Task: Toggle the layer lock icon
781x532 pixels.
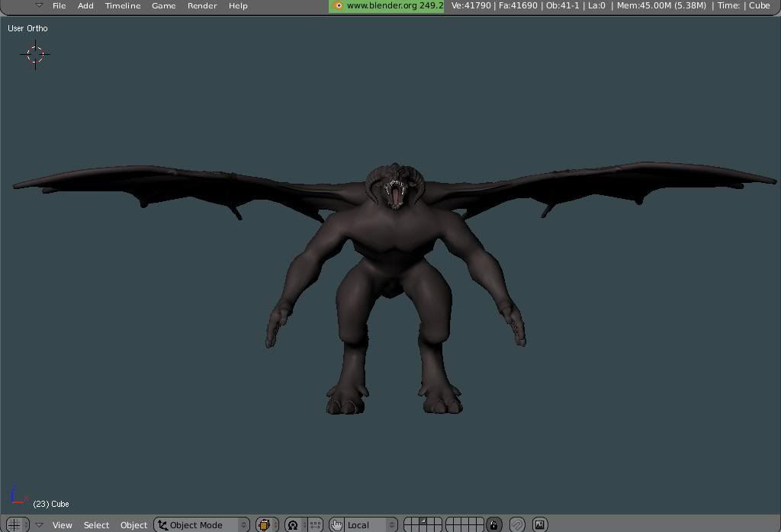Action: tap(494, 524)
